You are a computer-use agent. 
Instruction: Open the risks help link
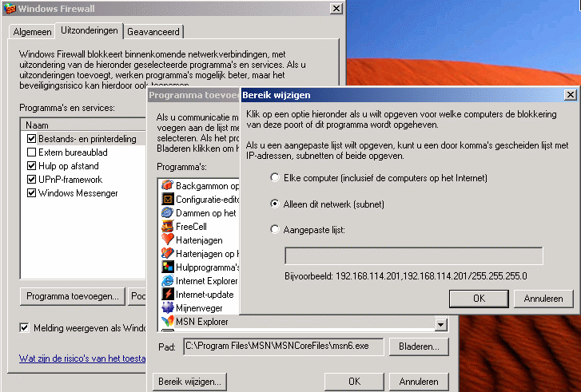tap(82, 358)
